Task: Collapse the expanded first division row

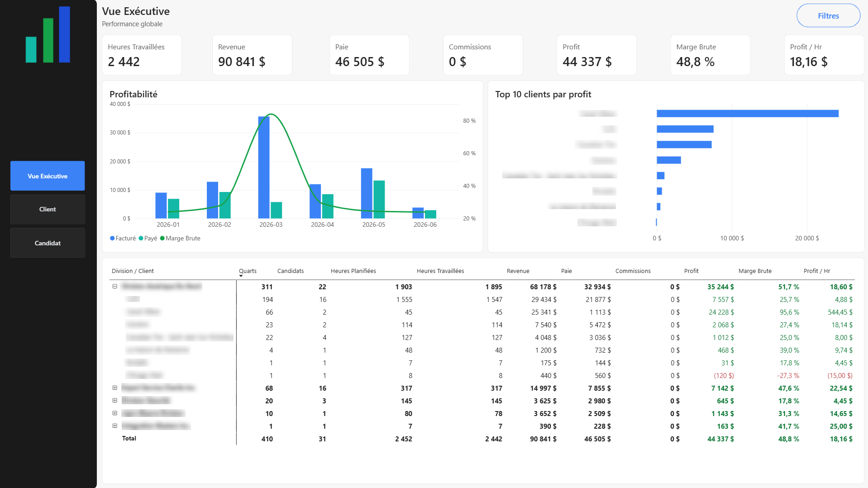Action: (x=115, y=287)
